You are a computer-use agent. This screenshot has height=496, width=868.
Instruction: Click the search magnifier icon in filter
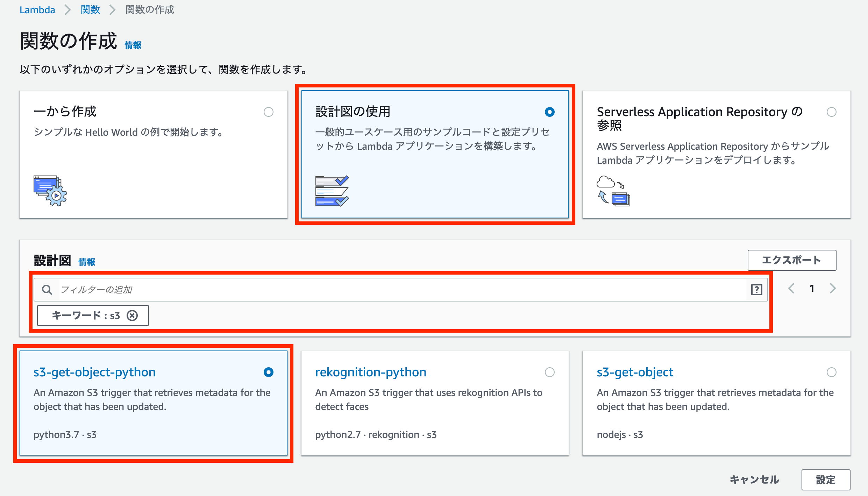47,290
